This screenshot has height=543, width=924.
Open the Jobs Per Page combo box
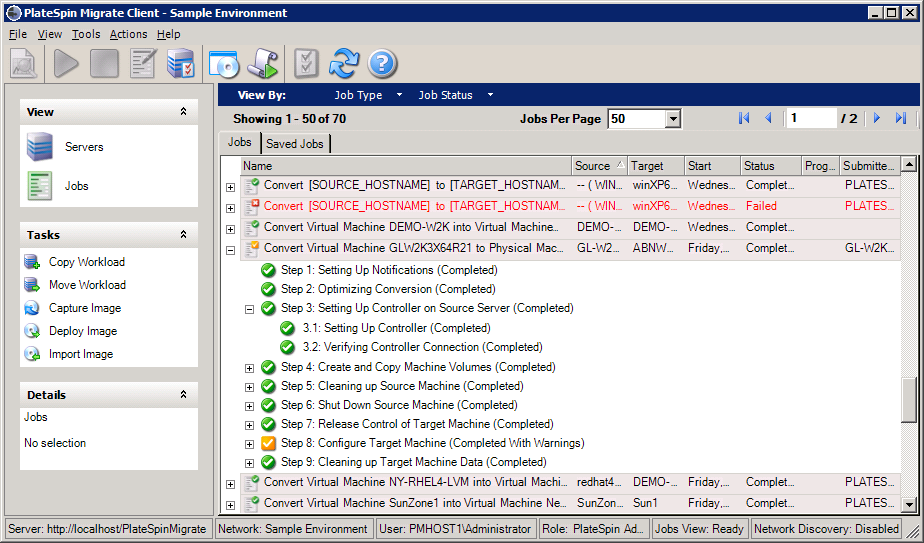pyautogui.click(x=673, y=119)
